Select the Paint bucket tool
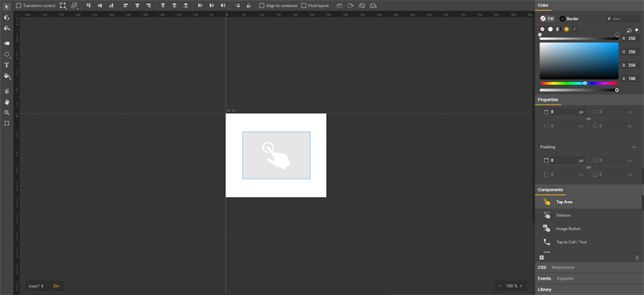 click(6, 76)
